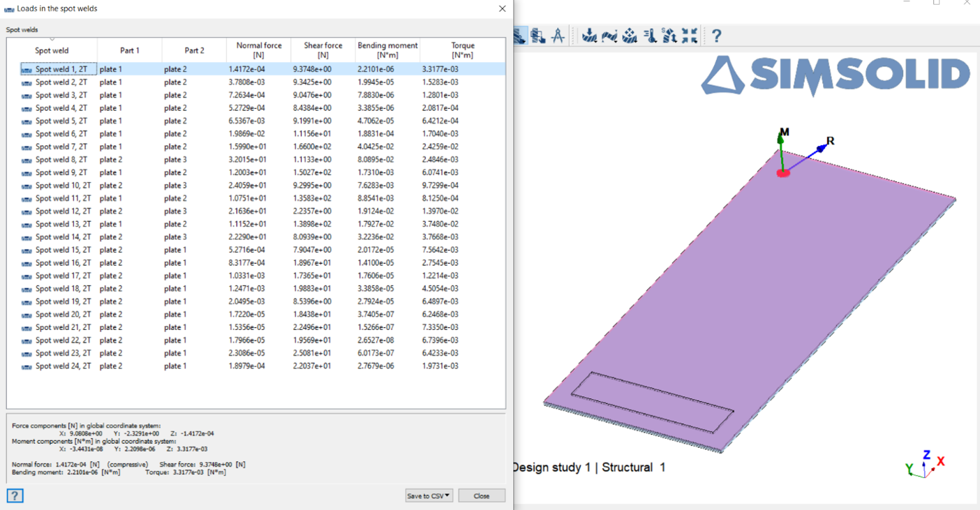Sort table by Spot weld column header
This screenshot has width=980, height=510.
click(x=52, y=50)
